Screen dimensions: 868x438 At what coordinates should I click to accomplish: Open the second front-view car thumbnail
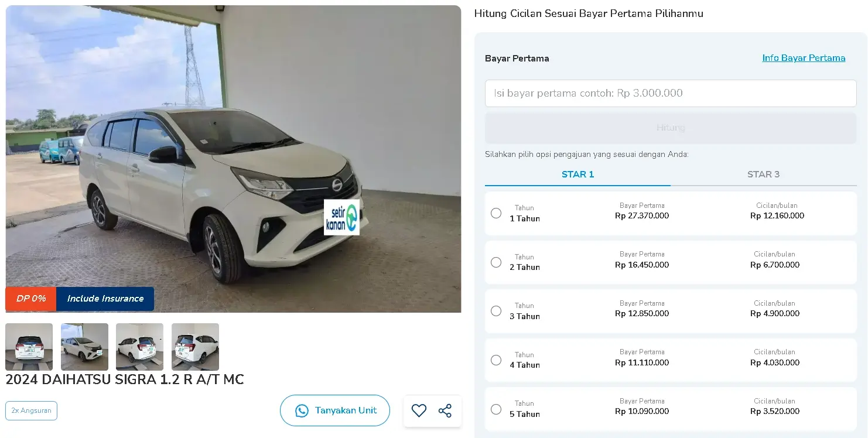pyautogui.click(x=84, y=347)
